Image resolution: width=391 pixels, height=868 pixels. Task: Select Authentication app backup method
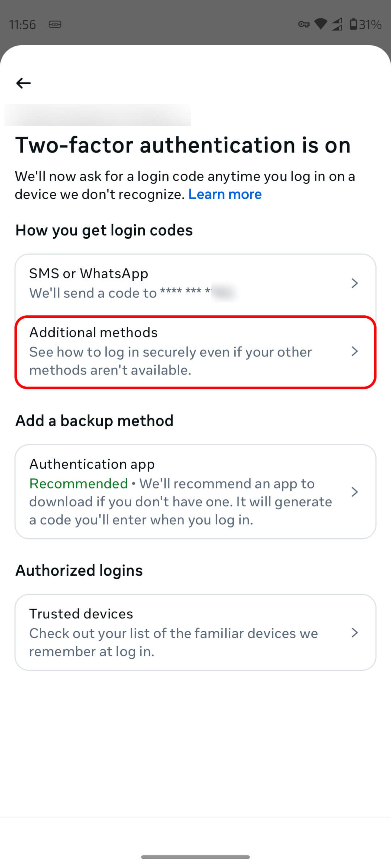195,492
